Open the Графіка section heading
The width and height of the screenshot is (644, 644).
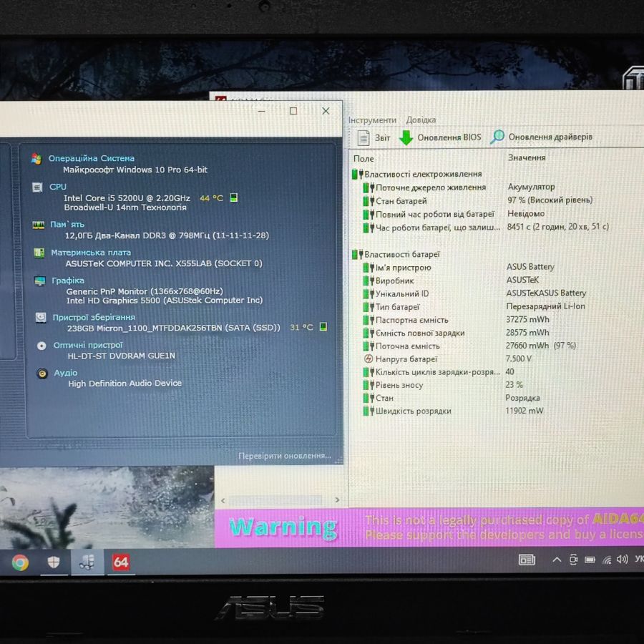click(x=68, y=280)
